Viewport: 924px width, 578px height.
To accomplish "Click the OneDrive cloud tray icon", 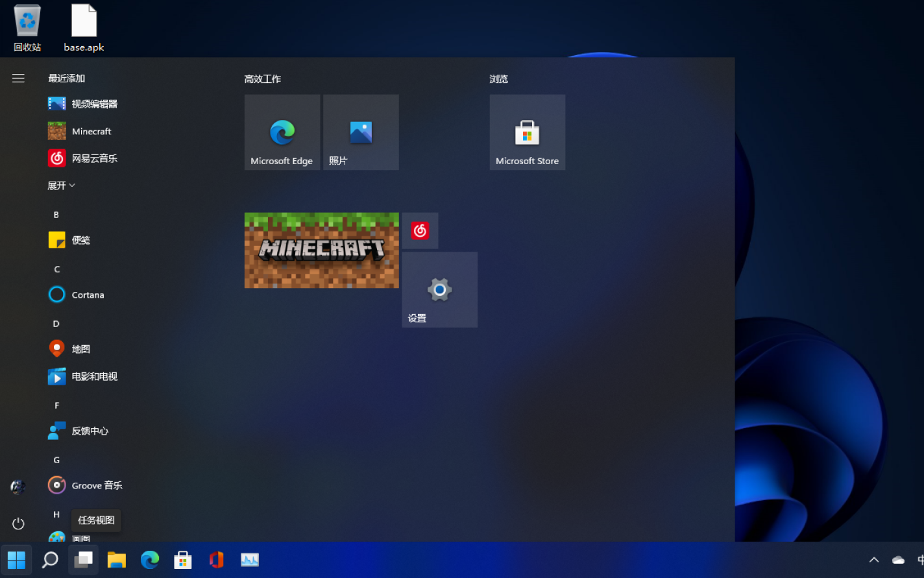I will tap(898, 560).
